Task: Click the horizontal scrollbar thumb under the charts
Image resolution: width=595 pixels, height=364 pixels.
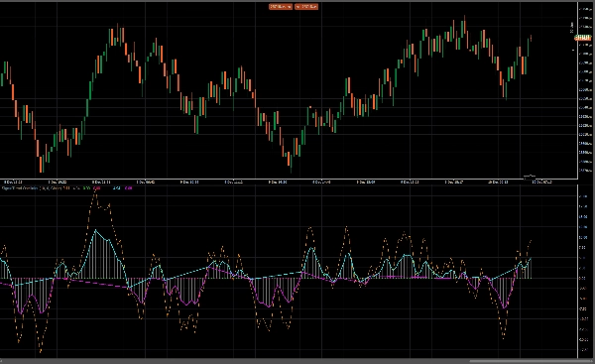Action: pyautogui.click(x=531, y=361)
